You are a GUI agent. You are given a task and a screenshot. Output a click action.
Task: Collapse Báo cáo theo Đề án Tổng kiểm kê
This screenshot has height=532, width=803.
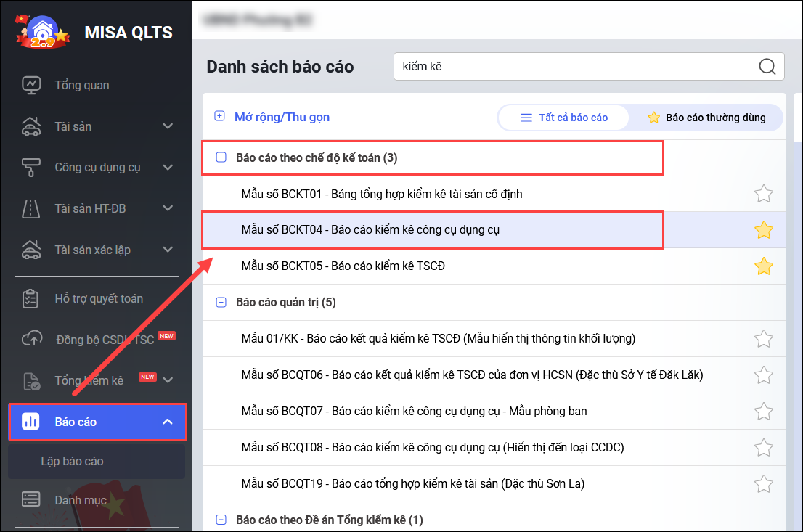coord(221,520)
